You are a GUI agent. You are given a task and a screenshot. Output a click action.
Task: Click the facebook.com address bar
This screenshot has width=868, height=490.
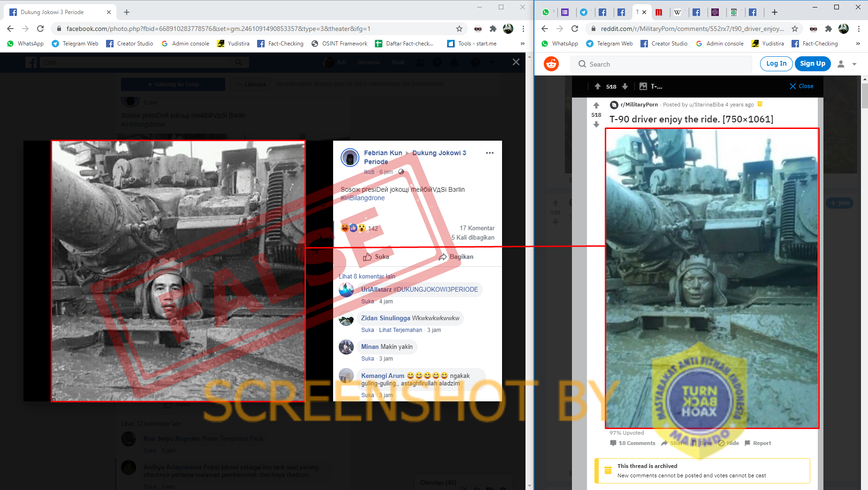click(x=253, y=29)
